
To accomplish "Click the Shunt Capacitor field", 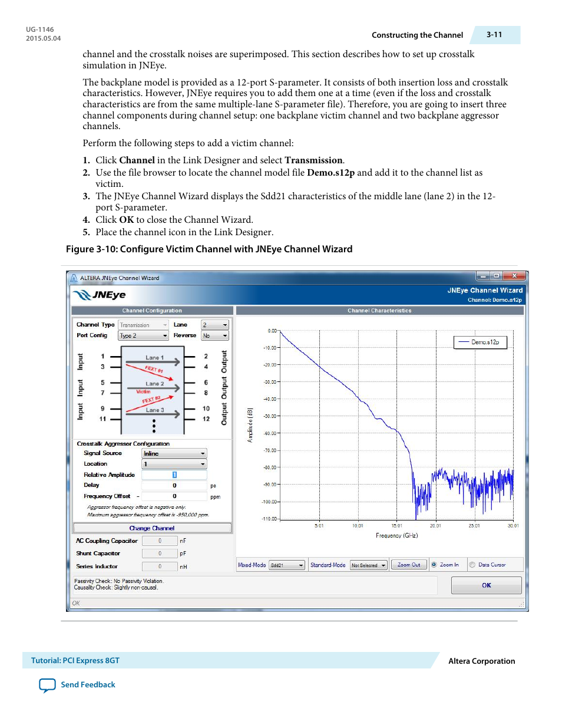I will pyautogui.click(x=160, y=554).
